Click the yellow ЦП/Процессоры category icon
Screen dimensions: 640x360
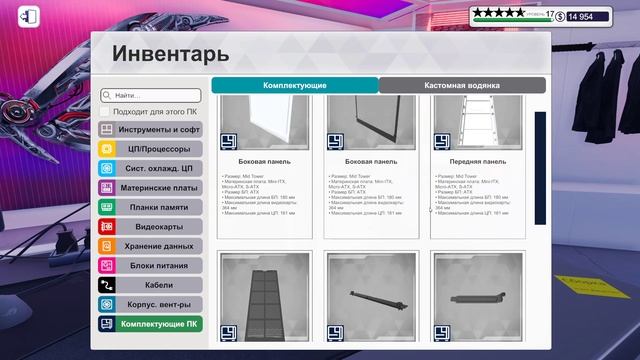click(x=107, y=149)
